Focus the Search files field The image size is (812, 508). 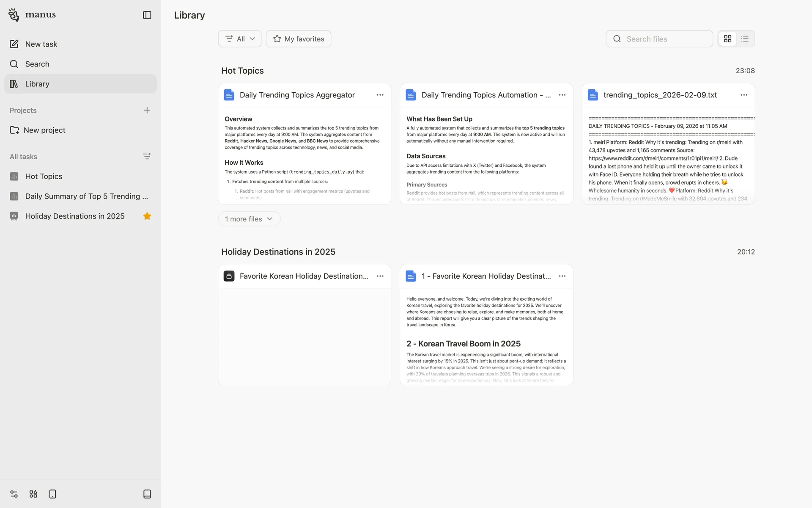(x=666, y=39)
